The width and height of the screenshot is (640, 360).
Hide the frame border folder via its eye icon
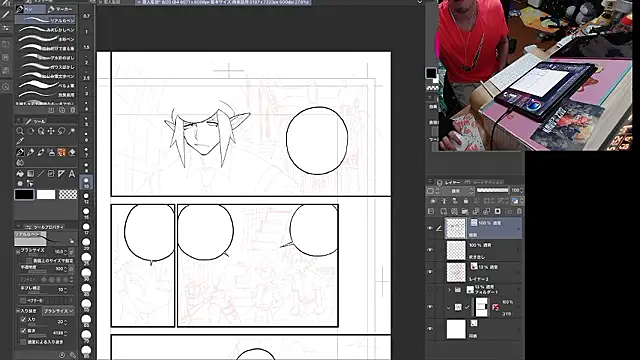430,307
